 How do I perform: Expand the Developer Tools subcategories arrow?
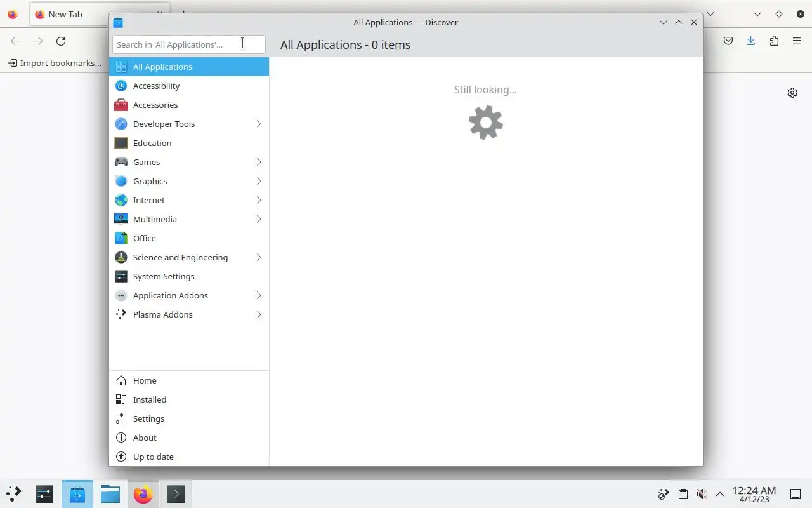(x=259, y=124)
